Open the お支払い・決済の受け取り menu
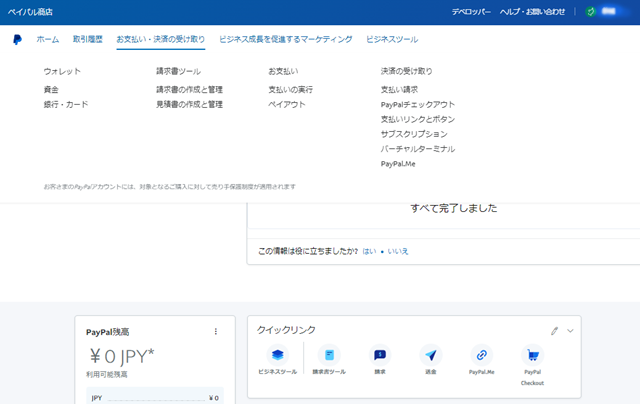 point(160,39)
